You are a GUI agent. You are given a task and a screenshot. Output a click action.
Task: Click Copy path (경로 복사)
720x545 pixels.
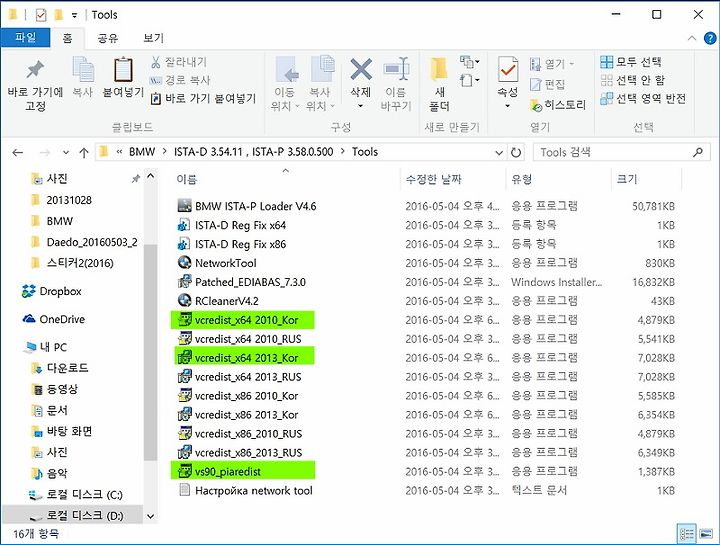[x=180, y=80]
